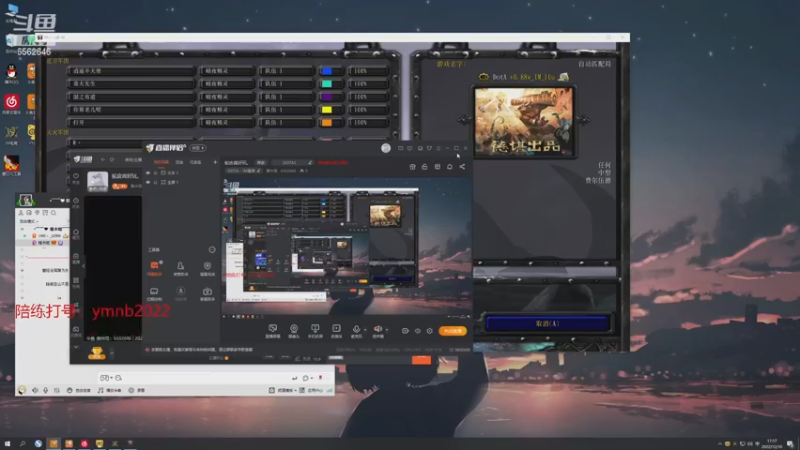Mute the microphone in streaming toolbar
Screen dimensions: 800x450
tap(356, 329)
